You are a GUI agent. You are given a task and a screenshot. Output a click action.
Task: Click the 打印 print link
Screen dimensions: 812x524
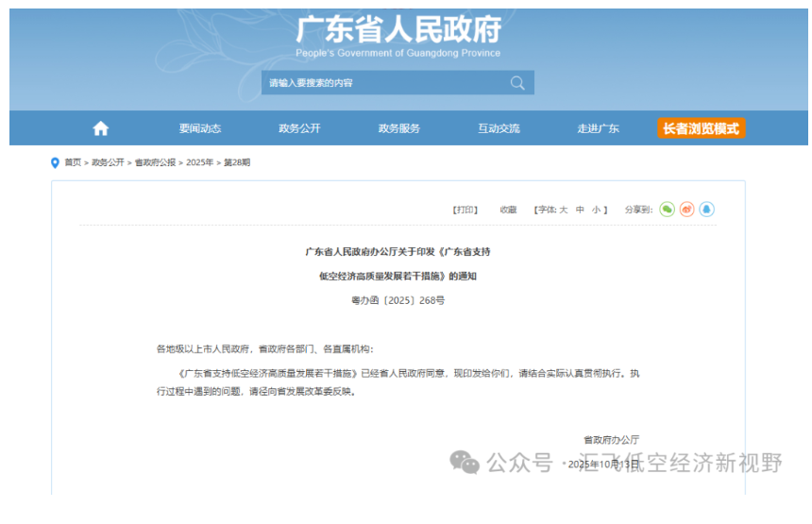pos(465,210)
